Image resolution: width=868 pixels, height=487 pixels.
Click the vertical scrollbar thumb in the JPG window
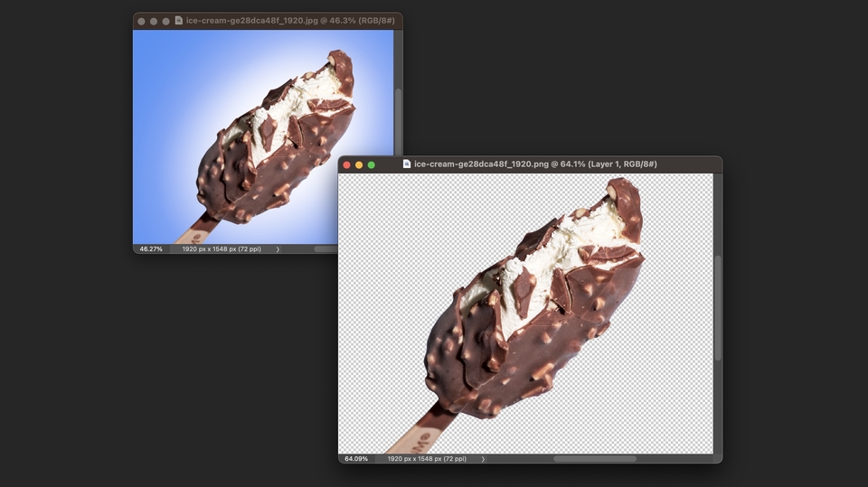398,122
